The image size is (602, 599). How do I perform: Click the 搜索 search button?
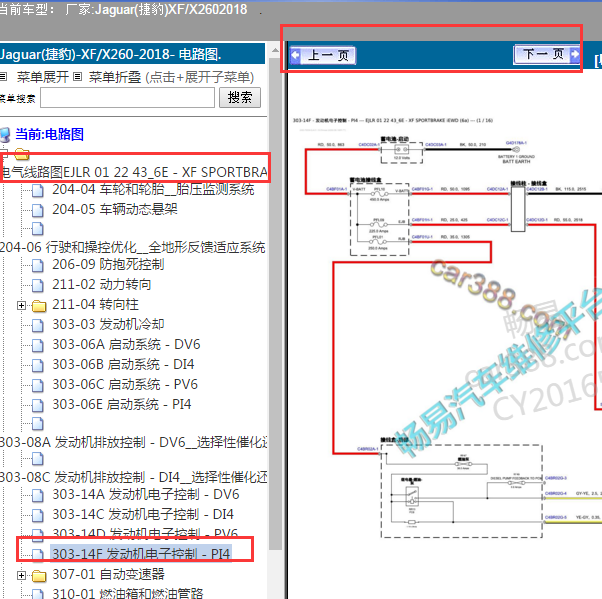(240, 98)
